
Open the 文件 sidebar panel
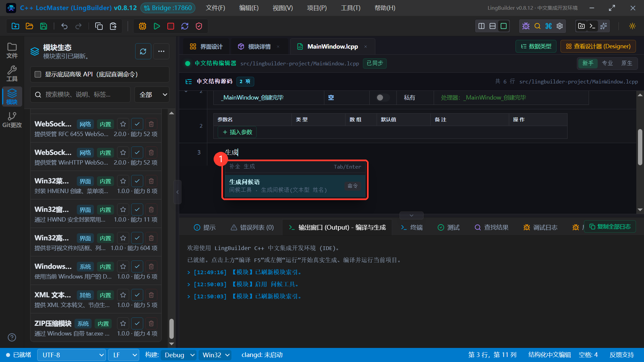pos(12,51)
